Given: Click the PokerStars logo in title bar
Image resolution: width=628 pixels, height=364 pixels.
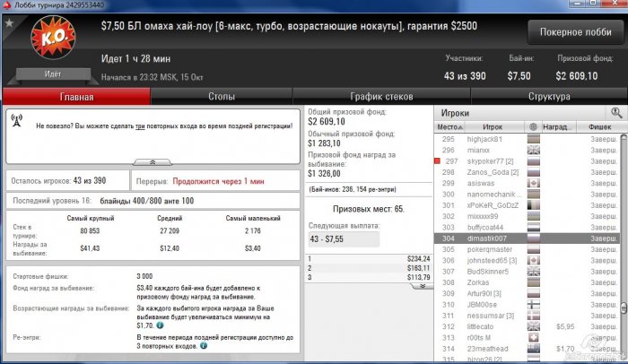Looking at the screenshot, I should [x=7, y=4].
